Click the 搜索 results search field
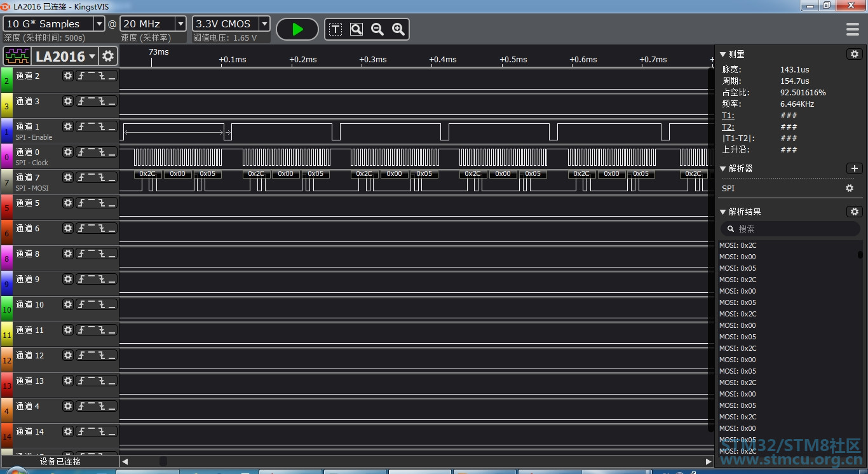The image size is (868, 474). pos(790,229)
